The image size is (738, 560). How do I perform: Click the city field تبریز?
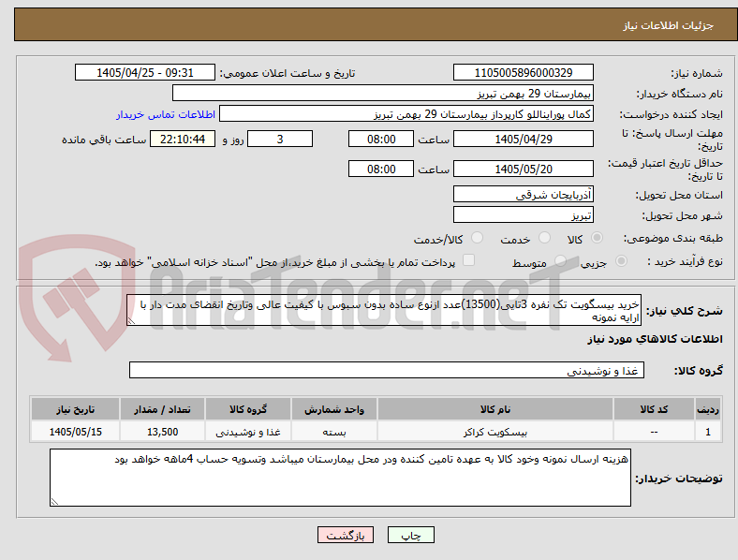pyautogui.click(x=524, y=214)
